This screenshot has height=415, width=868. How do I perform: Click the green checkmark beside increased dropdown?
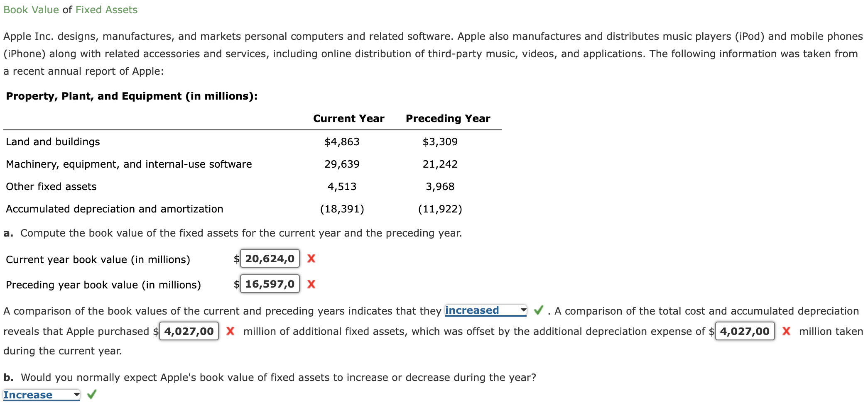539,310
